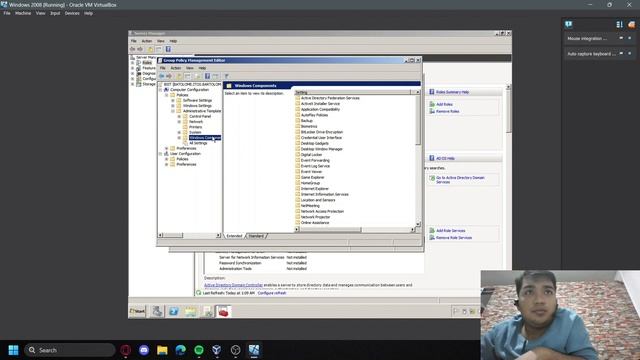Collapse the Computer Configuration node
Viewport: 640px width, 360px height.
click(160, 89)
